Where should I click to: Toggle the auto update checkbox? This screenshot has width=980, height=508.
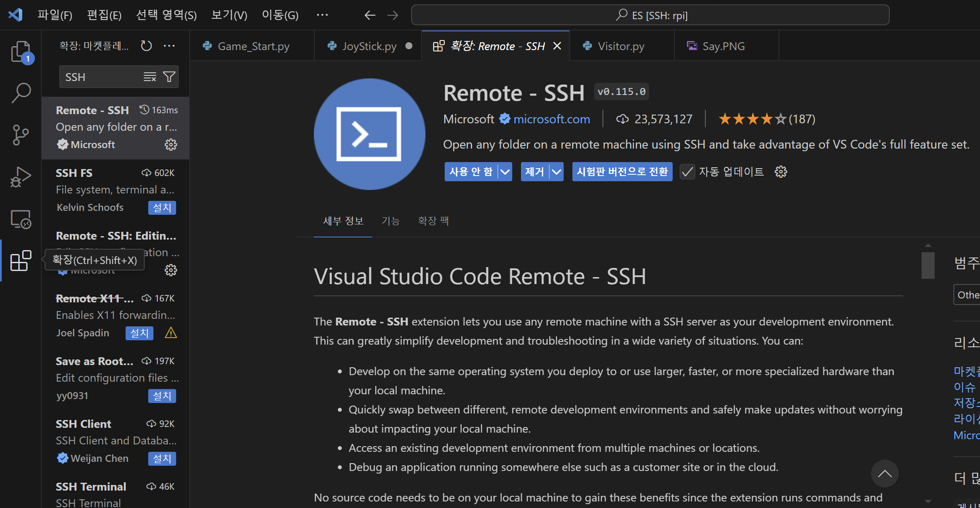pyautogui.click(x=687, y=172)
